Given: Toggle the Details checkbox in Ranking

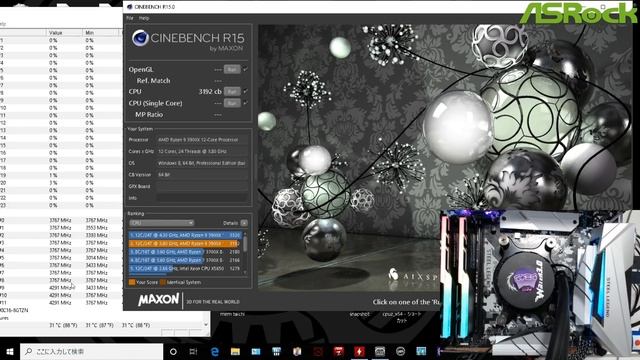Looking at the screenshot, I should point(244,223).
